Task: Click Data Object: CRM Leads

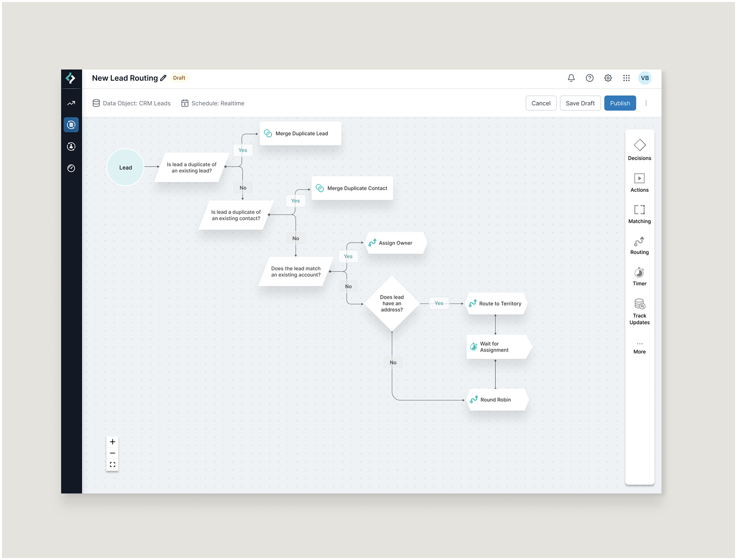Action: click(x=132, y=103)
